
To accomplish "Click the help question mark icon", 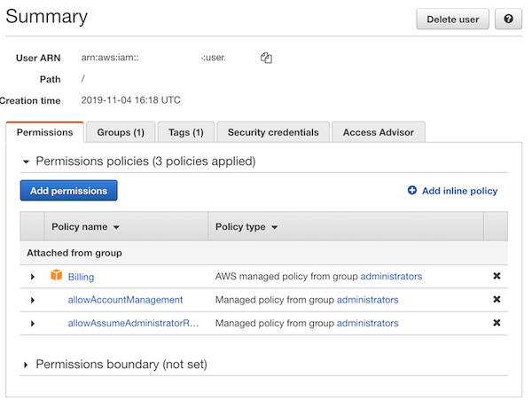I will coord(508,19).
